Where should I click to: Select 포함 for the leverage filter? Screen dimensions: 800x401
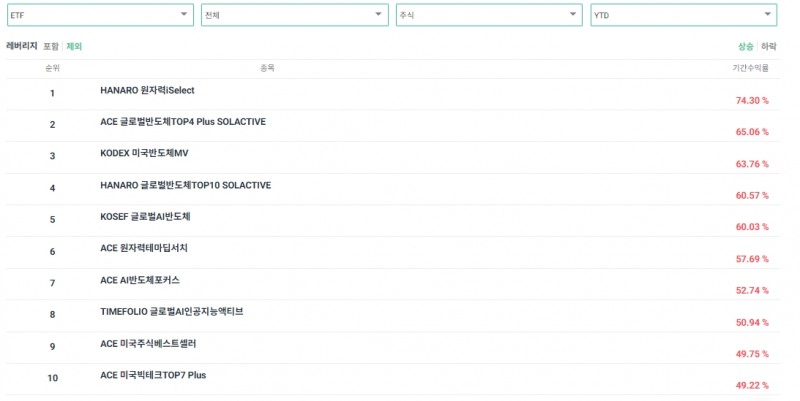point(50,46)
